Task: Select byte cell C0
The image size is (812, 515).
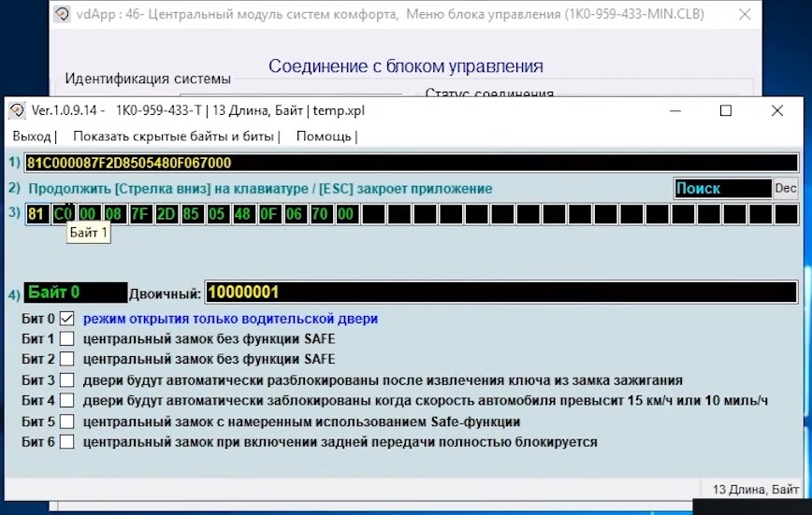Action: click(x=64, y=214)
